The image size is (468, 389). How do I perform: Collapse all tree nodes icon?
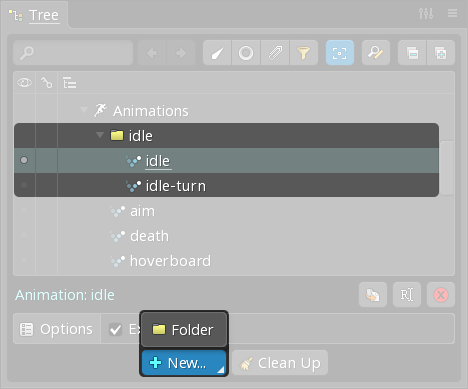point(412,53)
